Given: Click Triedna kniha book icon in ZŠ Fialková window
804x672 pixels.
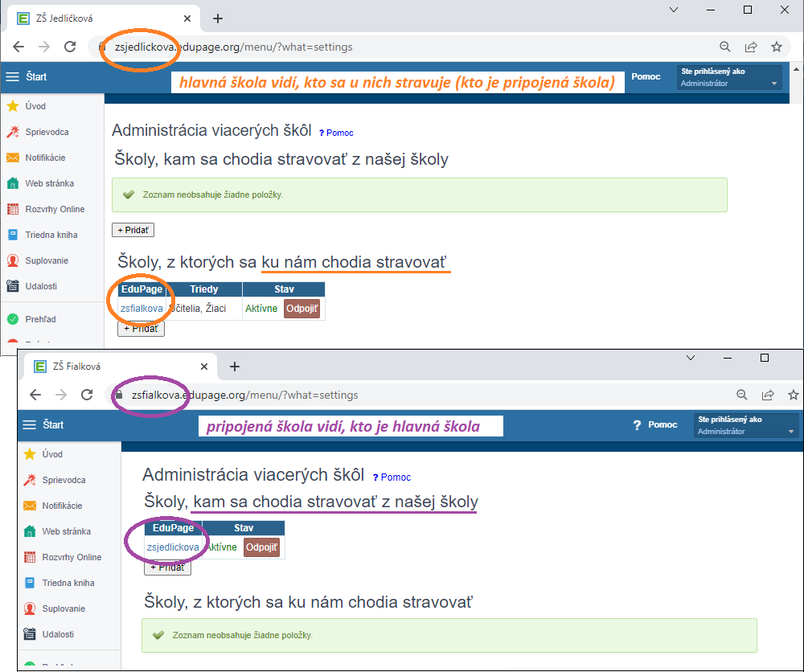Looking at the screenshot, I should [30, 583].
